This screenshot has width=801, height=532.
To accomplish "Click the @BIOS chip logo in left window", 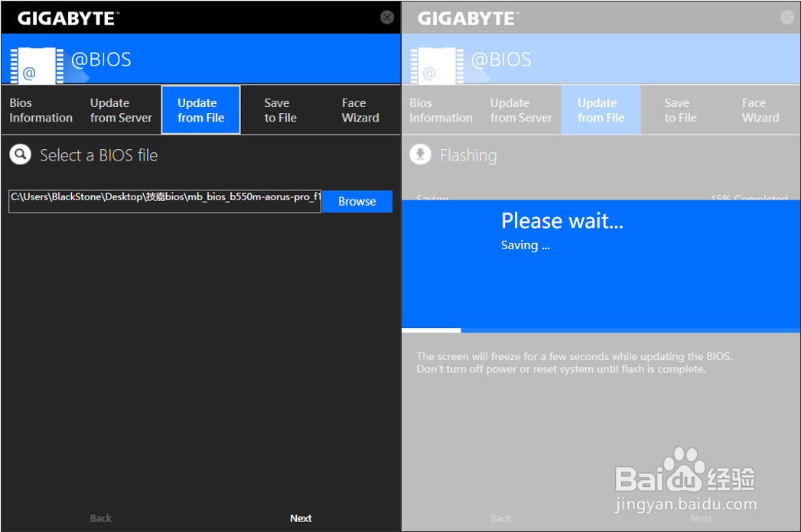I will [37, 66].
